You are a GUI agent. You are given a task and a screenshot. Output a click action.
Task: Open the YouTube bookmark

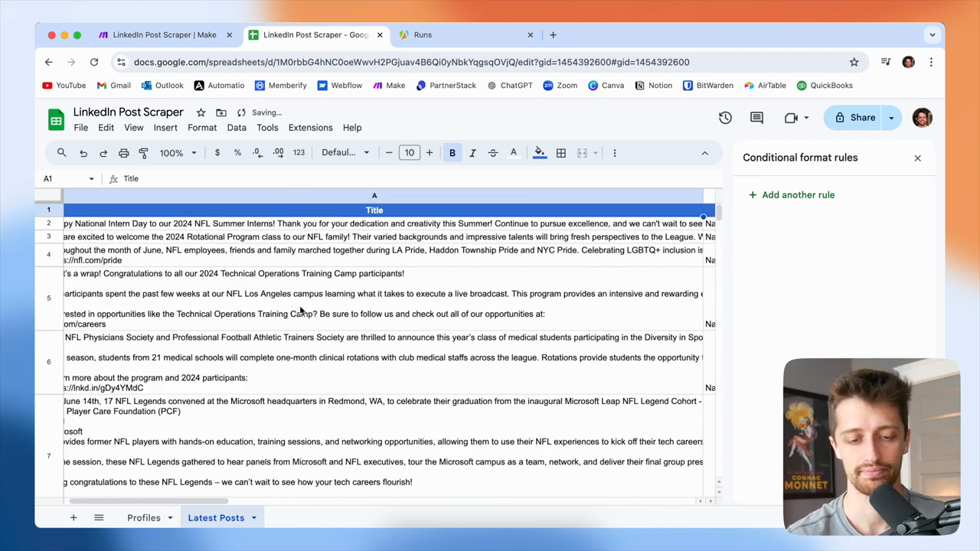pos(64,86)
